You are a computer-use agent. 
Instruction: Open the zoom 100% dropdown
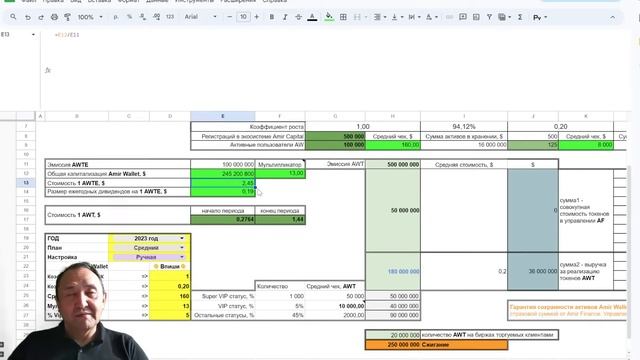(90, 17)
